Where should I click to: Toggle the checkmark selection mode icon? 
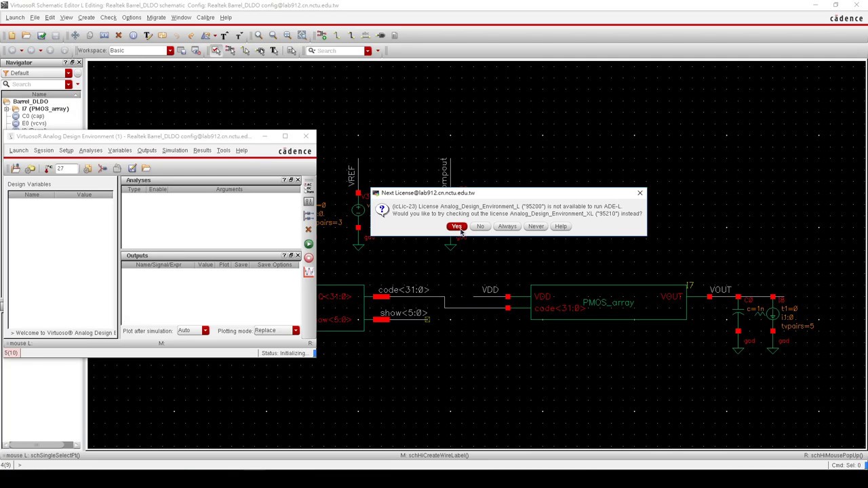point(216,51)
